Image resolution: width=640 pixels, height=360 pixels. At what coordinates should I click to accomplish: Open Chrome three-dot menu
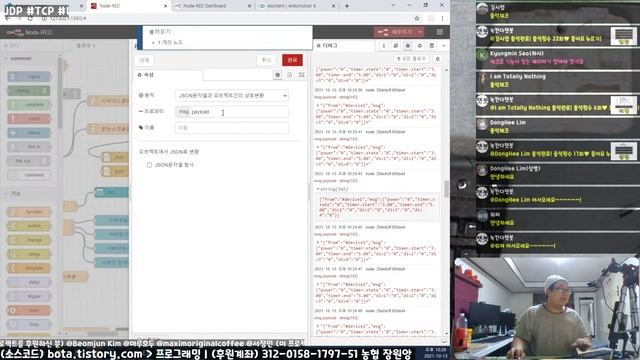tap(442, 18)
